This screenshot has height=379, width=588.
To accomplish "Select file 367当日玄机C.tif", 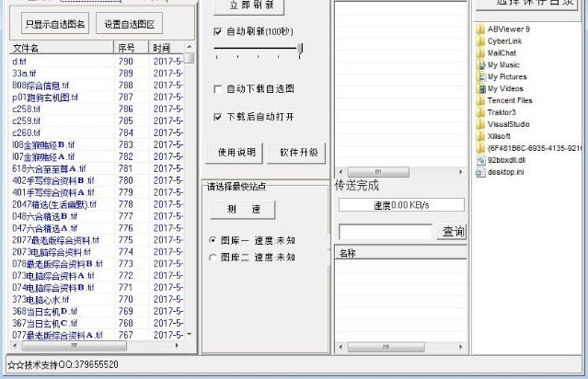I will pyautogui.click(x=45, y=324).
